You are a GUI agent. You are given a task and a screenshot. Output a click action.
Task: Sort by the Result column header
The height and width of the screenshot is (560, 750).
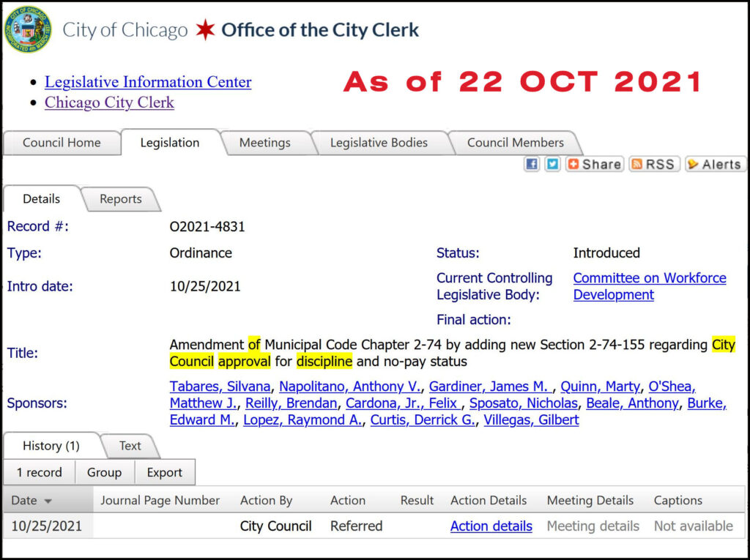[417, 501]
